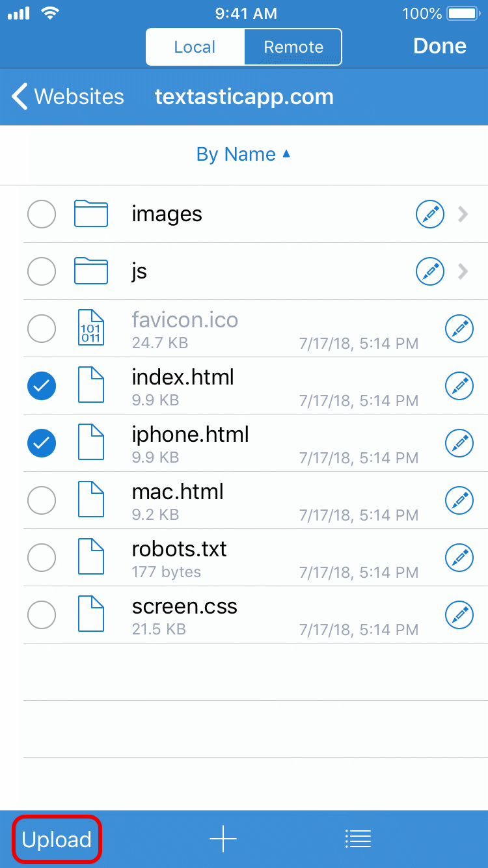Select the js folder checkbox
Viewport: 488px width, 868px height.
pos(42,271)
